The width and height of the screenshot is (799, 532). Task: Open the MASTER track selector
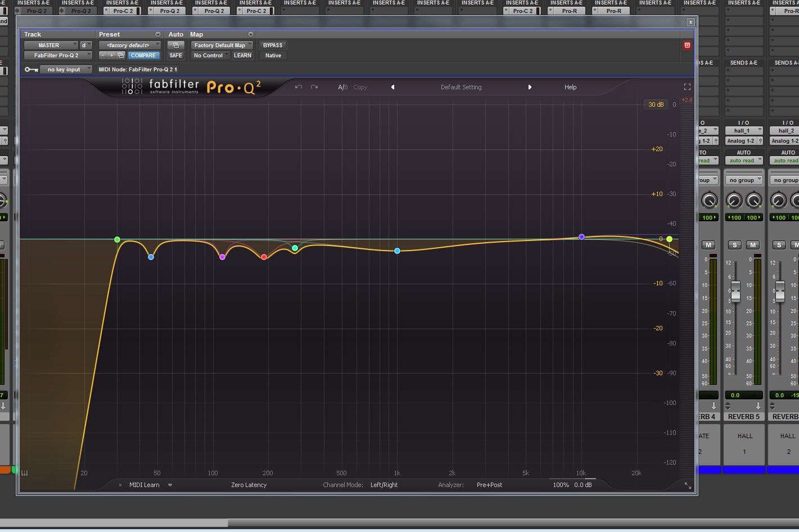[x=51, y=45]
